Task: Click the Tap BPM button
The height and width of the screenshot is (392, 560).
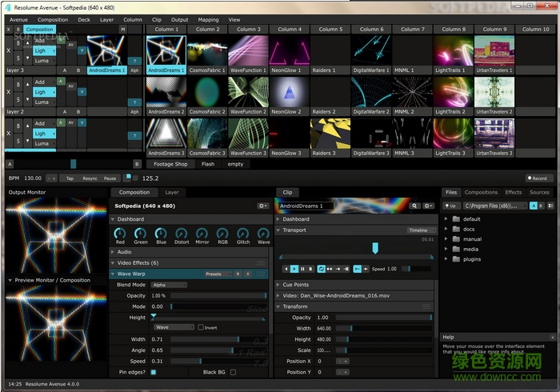Action: (70, 178)
